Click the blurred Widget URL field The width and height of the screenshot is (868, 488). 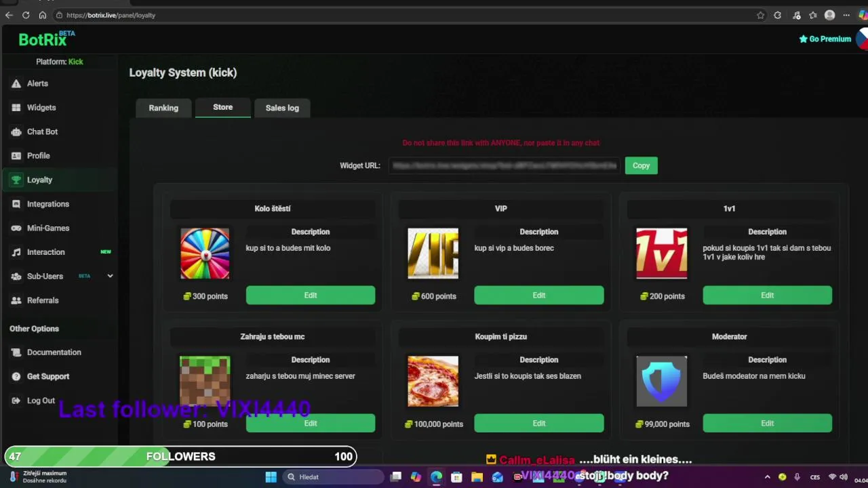coord(505,165)
